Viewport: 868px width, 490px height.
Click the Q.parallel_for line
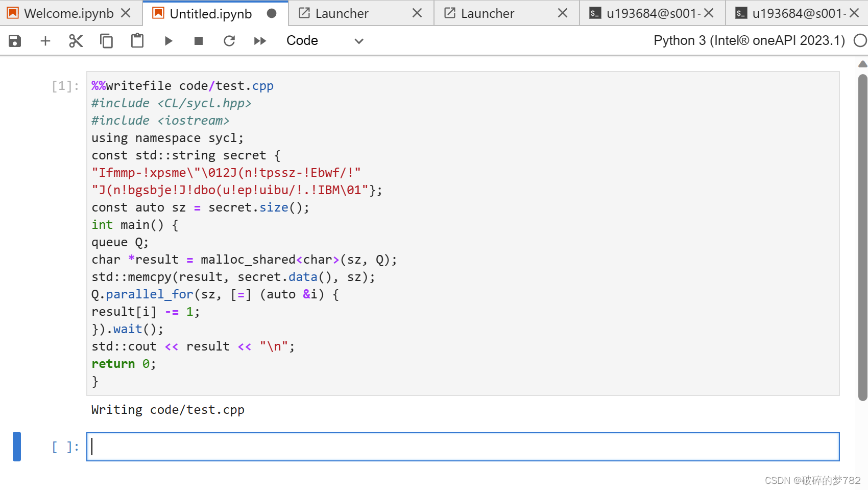(215, 294)
